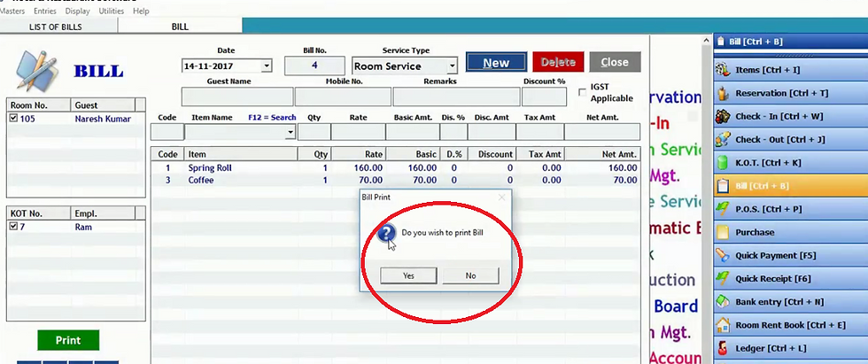Click the Purchase note icon

tap(723, 232)
